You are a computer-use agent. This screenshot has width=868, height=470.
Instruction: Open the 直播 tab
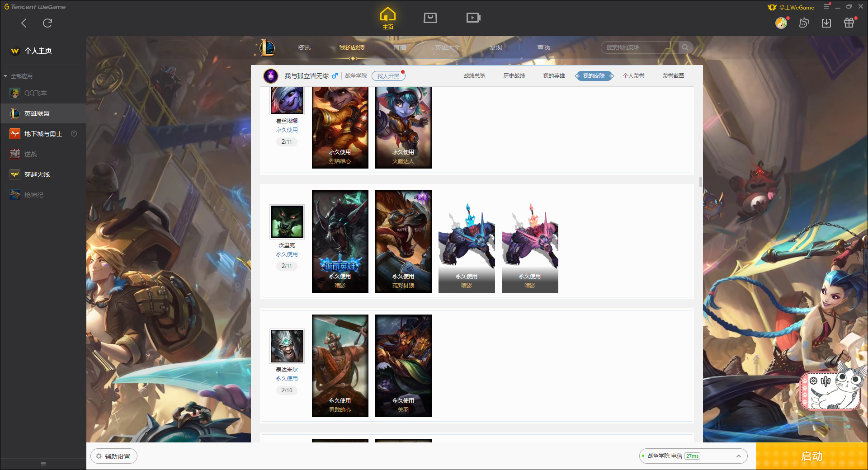click(x=400, y=47)
